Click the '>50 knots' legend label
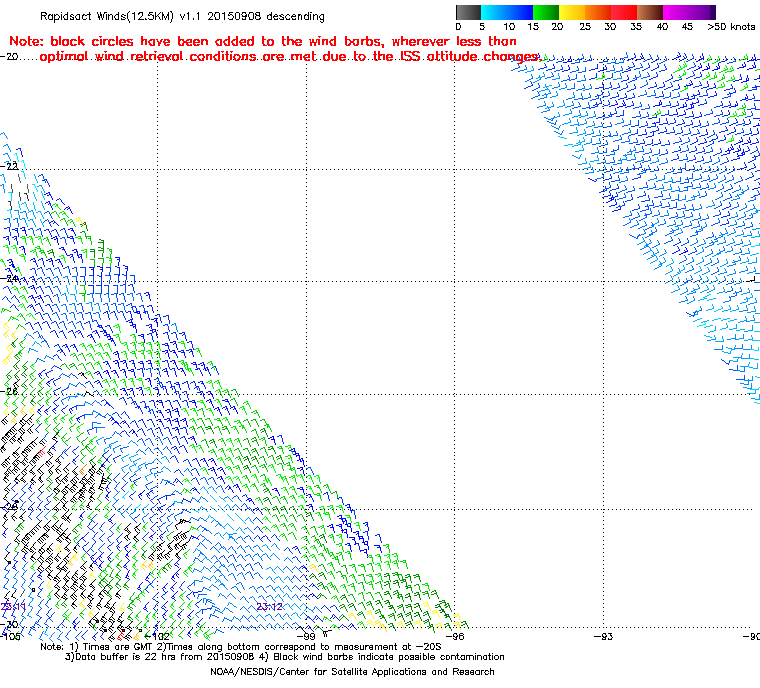This screenshot has height=688, width=760. (731, 27)
